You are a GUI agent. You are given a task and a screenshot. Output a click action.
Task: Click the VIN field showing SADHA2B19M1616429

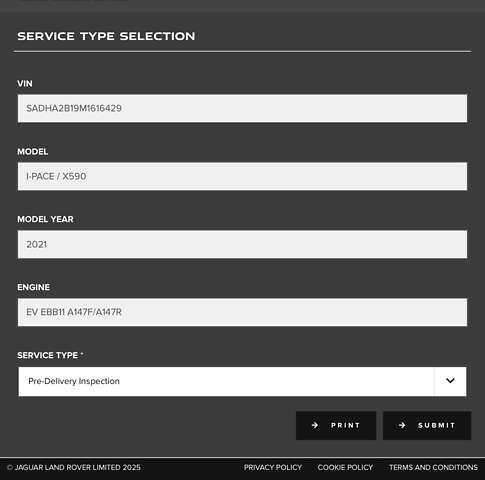click(242, 108)
